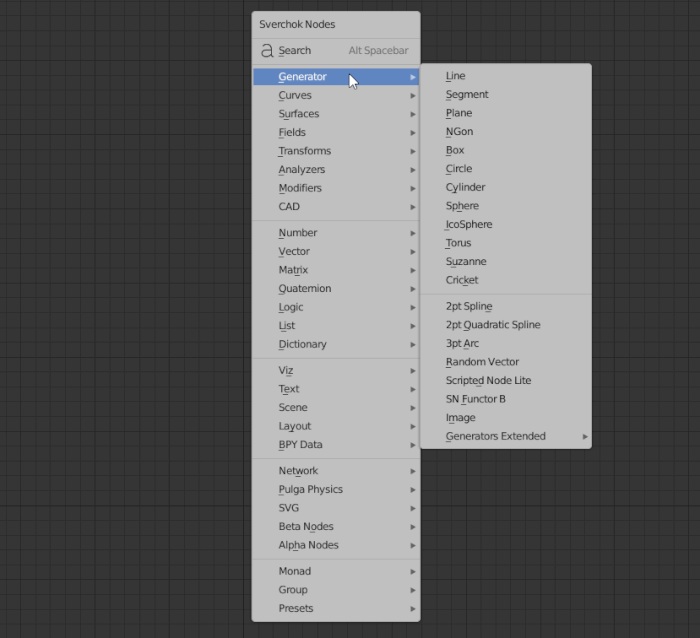Expand the Analyzers submenu

click(x=336, y=170)
